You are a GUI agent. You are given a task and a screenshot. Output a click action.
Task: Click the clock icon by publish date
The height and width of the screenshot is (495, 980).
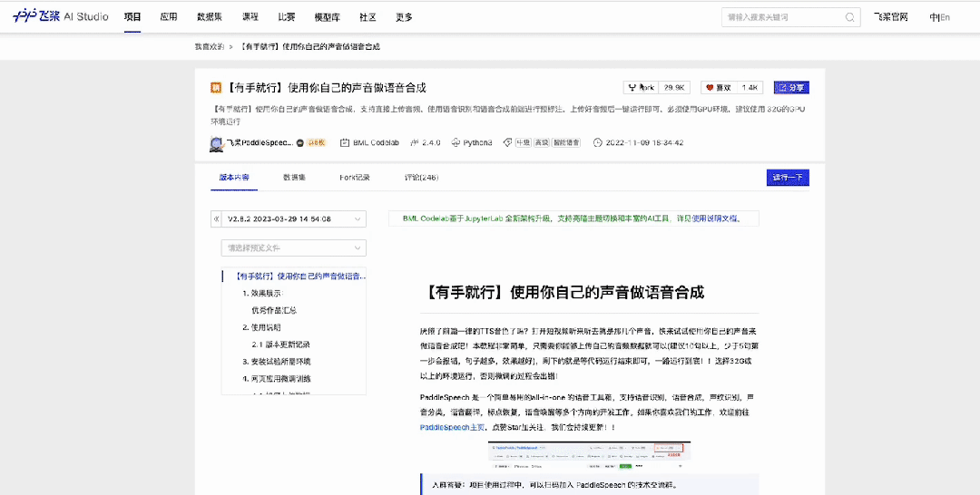pos(597,143)
